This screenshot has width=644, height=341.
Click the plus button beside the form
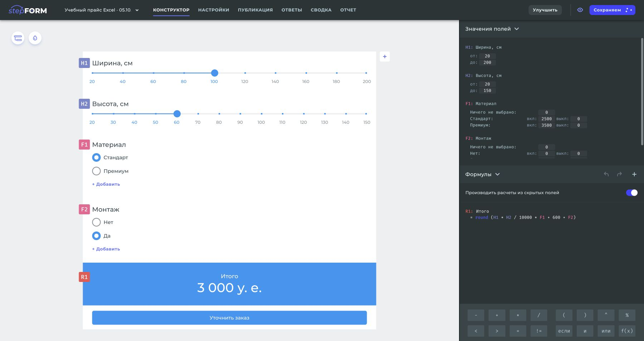tap(385, 57)
